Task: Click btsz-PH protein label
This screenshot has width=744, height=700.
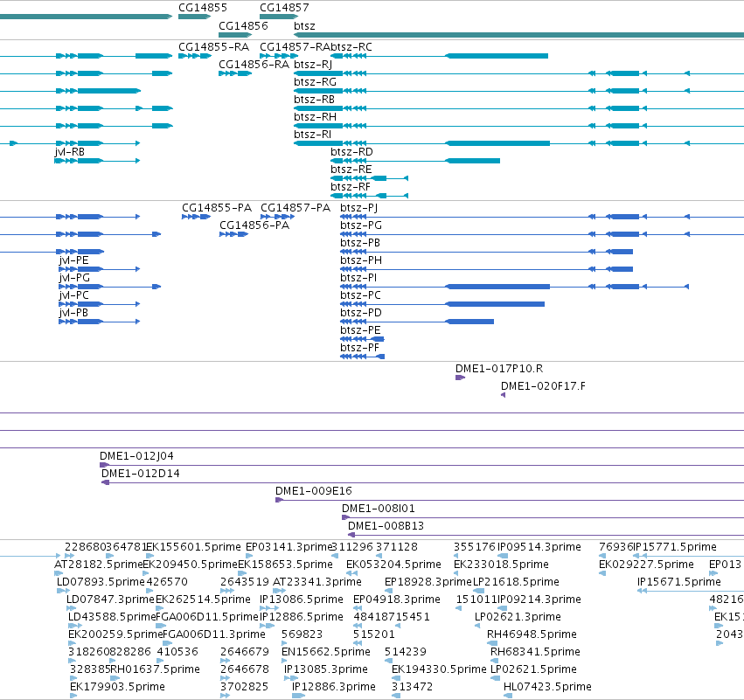Action: coord(361,260)
